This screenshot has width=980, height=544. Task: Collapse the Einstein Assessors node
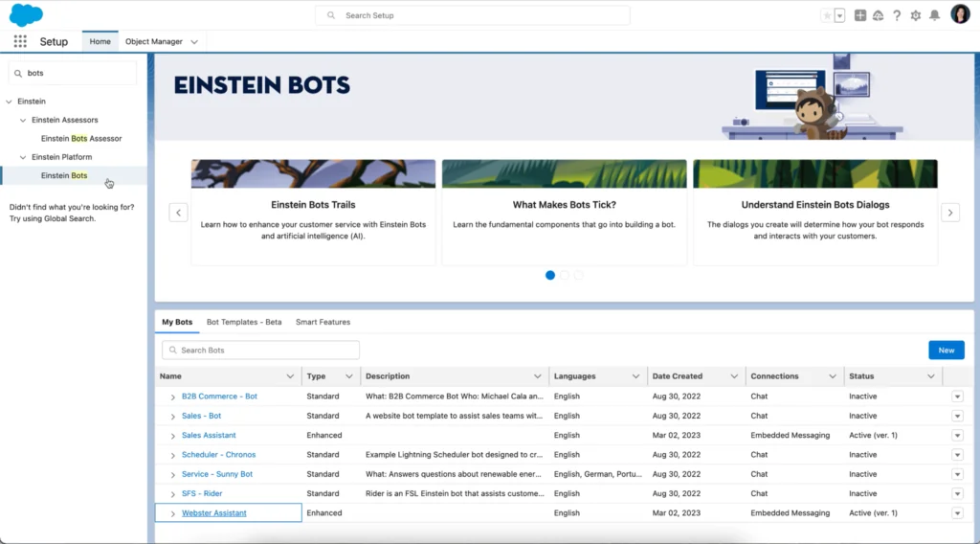23,120
